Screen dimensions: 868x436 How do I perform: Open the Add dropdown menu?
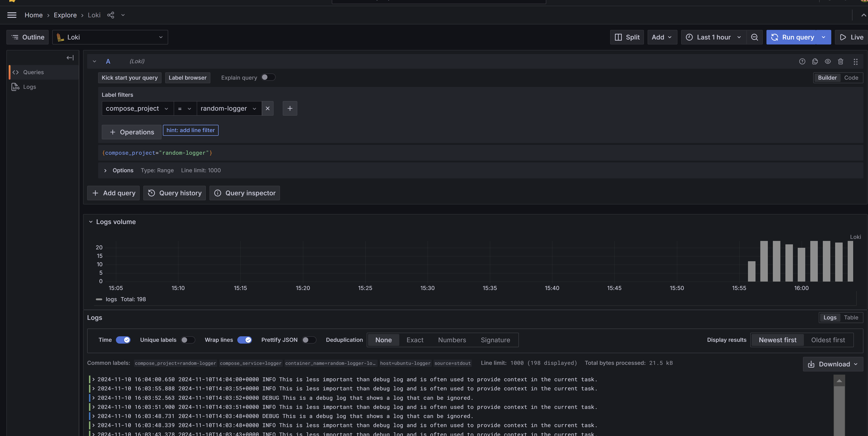coord(662,37)
